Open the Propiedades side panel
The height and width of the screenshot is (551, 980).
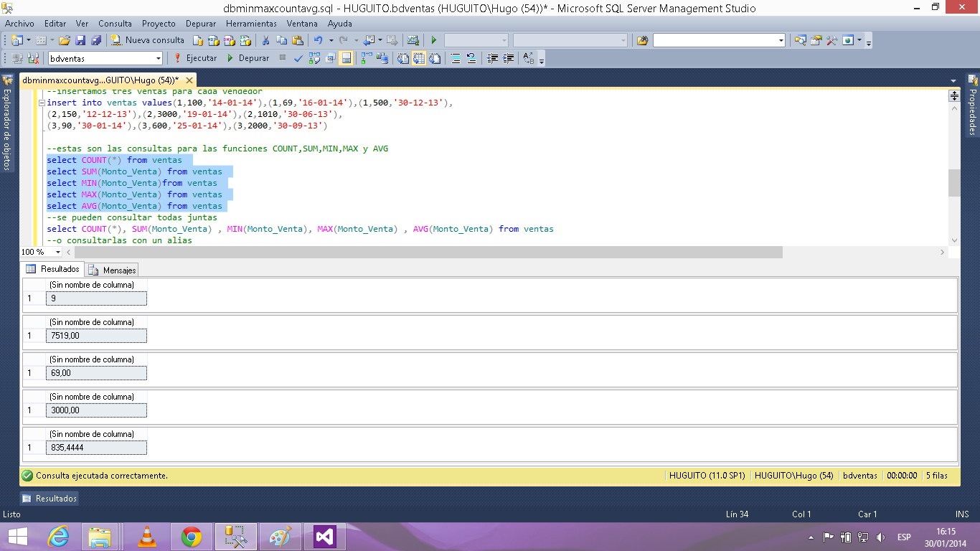click(x=973, y=105)
